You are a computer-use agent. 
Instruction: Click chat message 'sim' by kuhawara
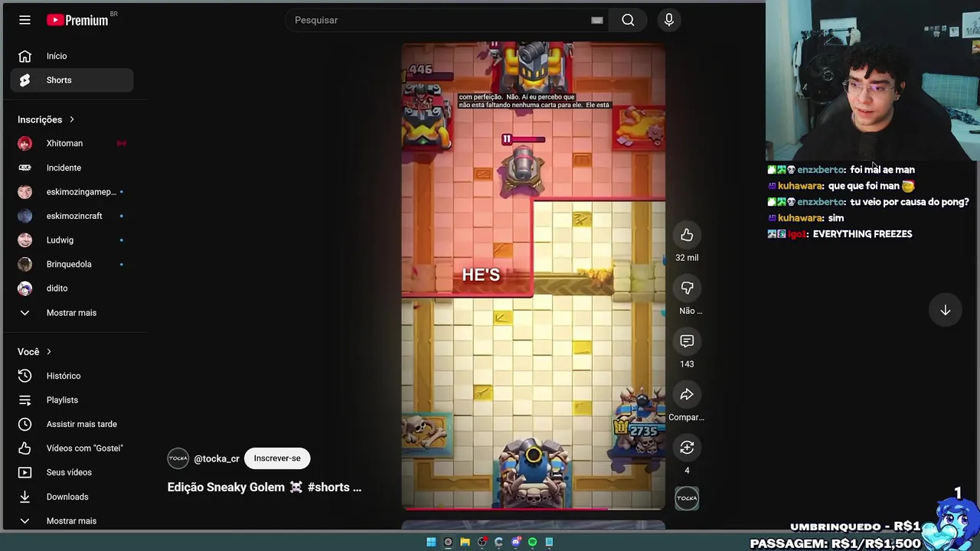click(835, 218)
